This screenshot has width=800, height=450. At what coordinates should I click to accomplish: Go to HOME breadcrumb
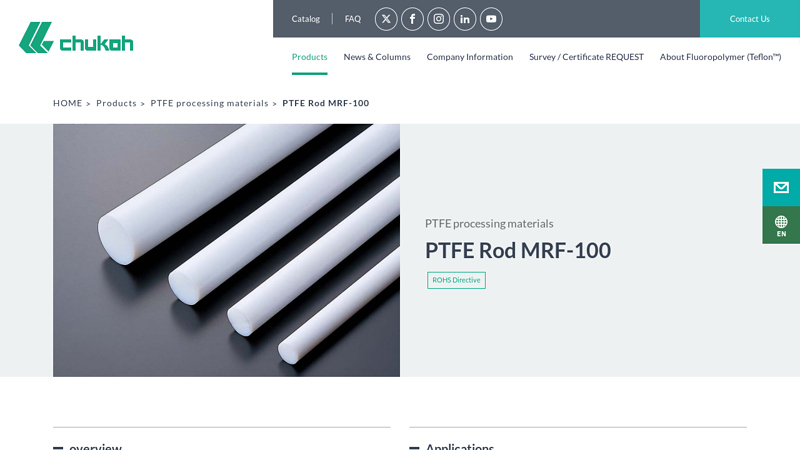tap(67, 103)
